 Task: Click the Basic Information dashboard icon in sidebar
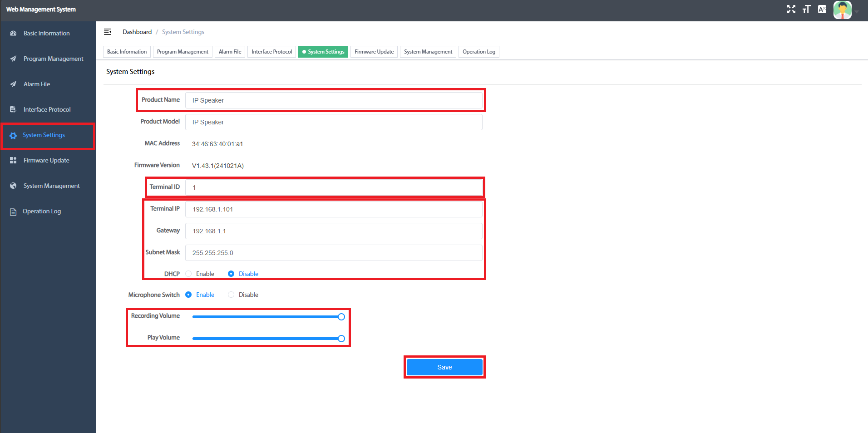point(13,33)
